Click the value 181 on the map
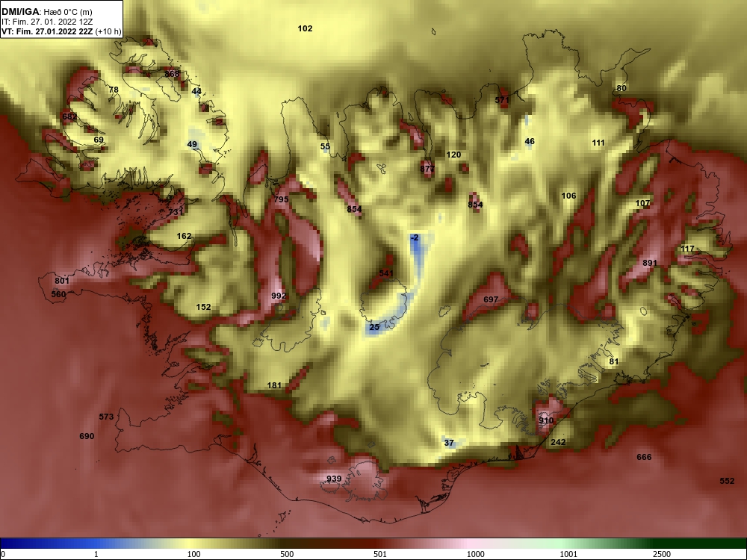The width and height of the screenshot is (747, 560). click(x=274, y=386)
